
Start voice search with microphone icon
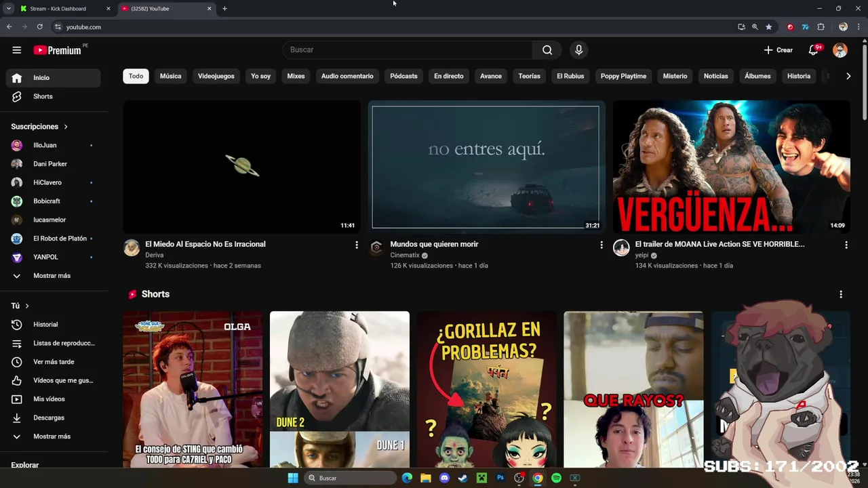coord(578,50)
